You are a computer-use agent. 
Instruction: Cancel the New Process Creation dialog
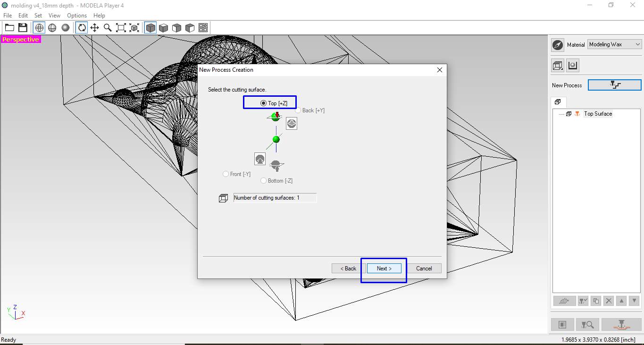(424, 269)
